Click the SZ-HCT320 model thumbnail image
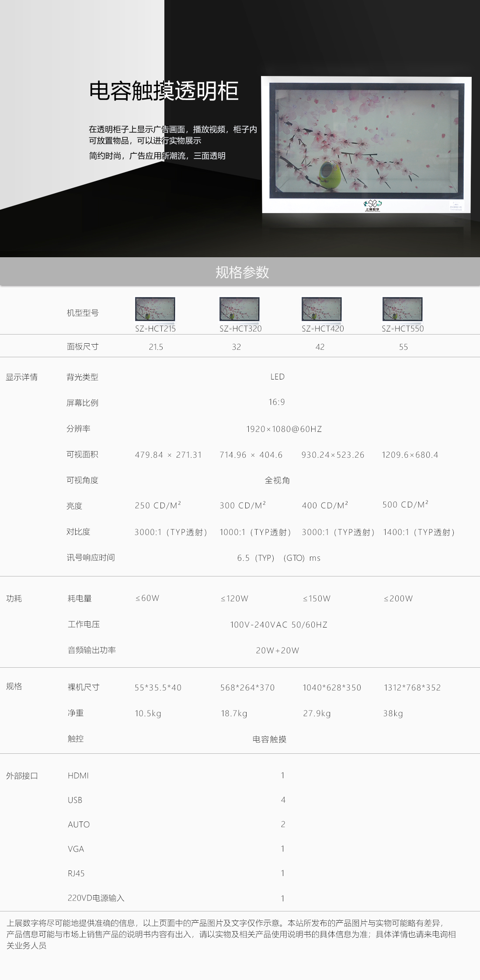The image size is (480, 980). [239, 309]
